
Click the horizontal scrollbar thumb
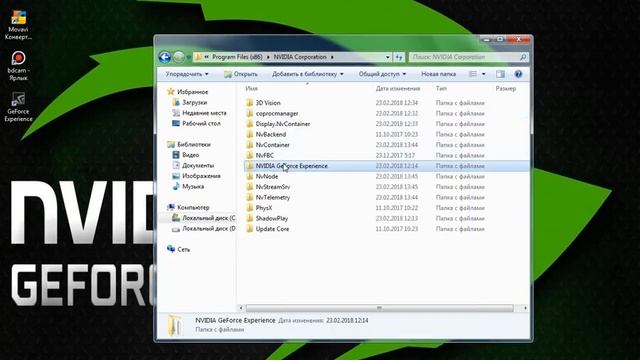[379, 308]
